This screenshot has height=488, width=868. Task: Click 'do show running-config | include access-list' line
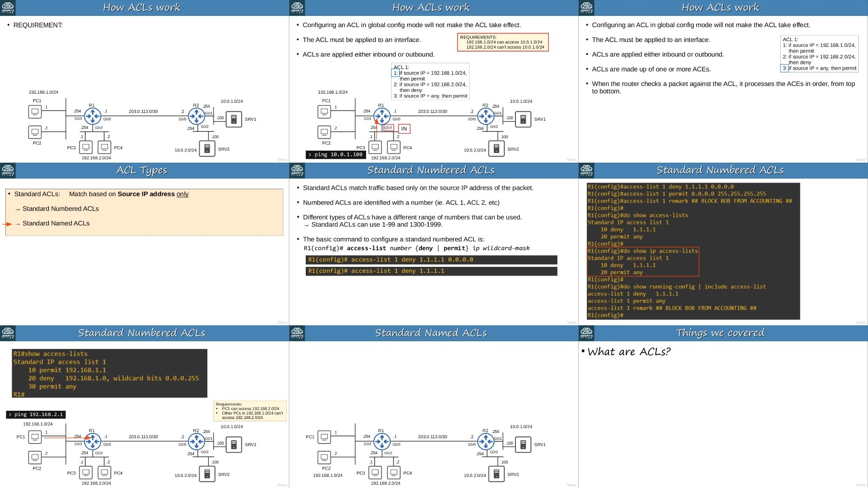coord(677,287)
